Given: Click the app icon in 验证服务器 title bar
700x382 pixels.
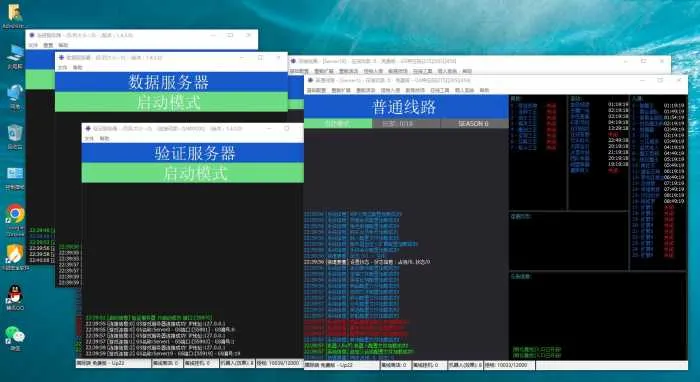Looking at the screenshot, I should [88, 129].
